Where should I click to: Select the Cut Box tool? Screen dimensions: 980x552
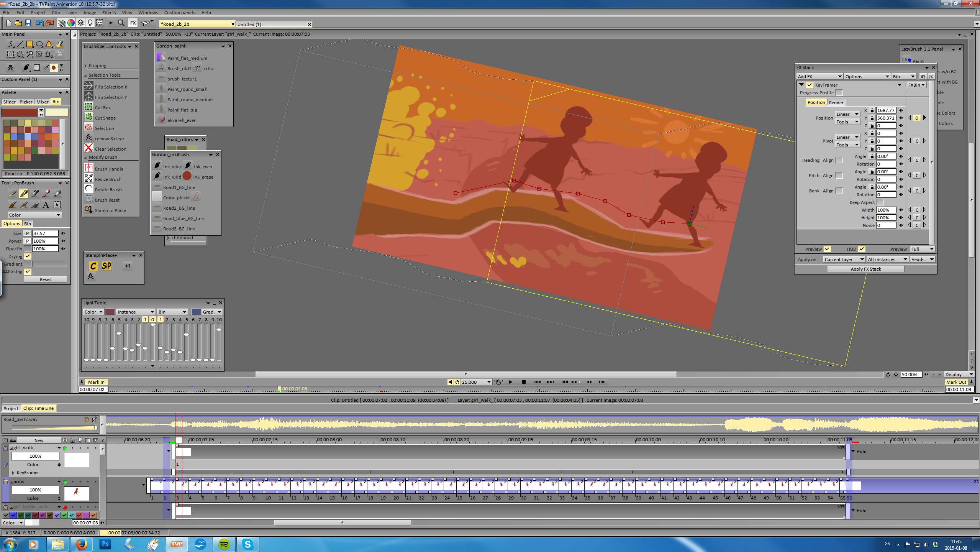[x=102, y=108]
